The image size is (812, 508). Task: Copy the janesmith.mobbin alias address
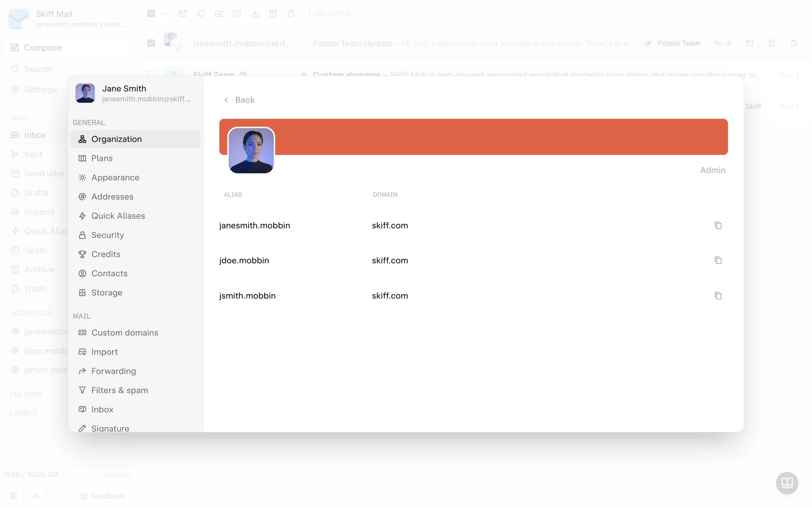pos(718,225)
